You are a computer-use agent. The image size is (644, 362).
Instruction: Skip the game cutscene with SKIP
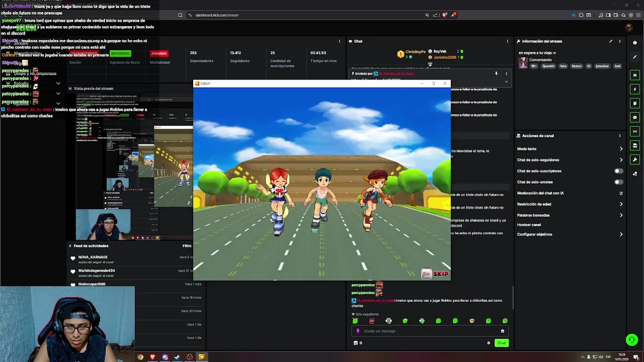pyautogui.click(x=441, y=274)
